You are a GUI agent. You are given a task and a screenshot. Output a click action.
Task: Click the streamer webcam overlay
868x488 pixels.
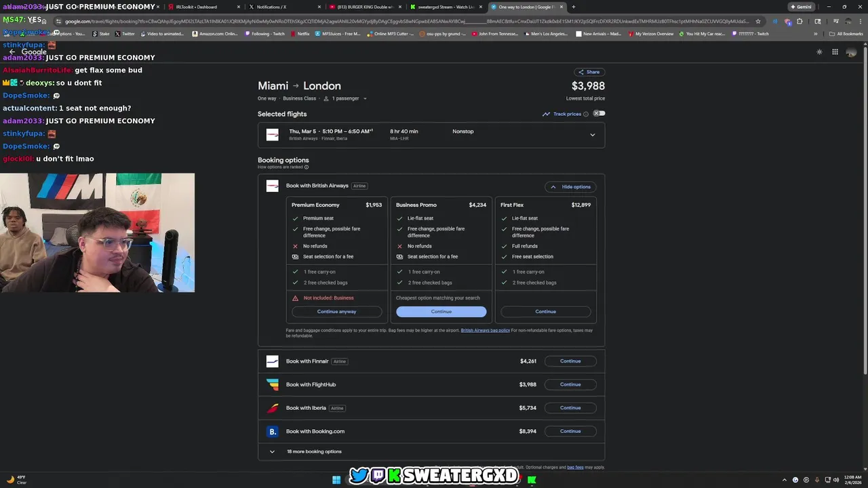(x=98, y=232)
